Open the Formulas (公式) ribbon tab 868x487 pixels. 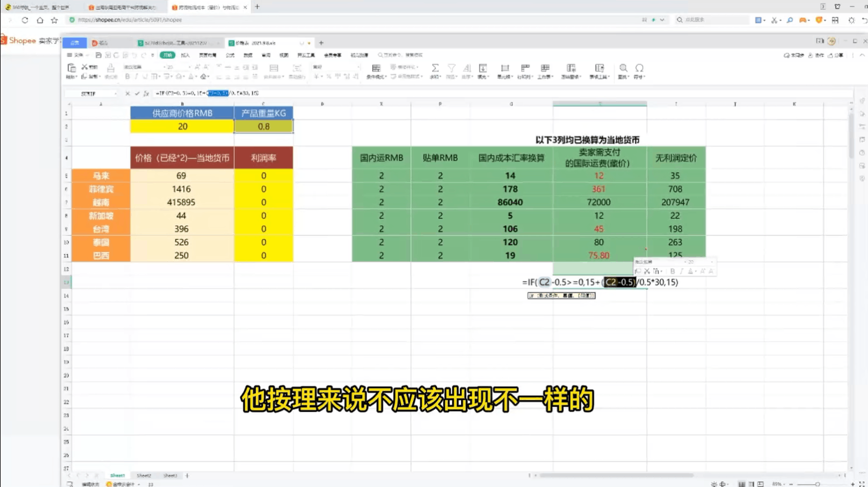tap(230, 55)
